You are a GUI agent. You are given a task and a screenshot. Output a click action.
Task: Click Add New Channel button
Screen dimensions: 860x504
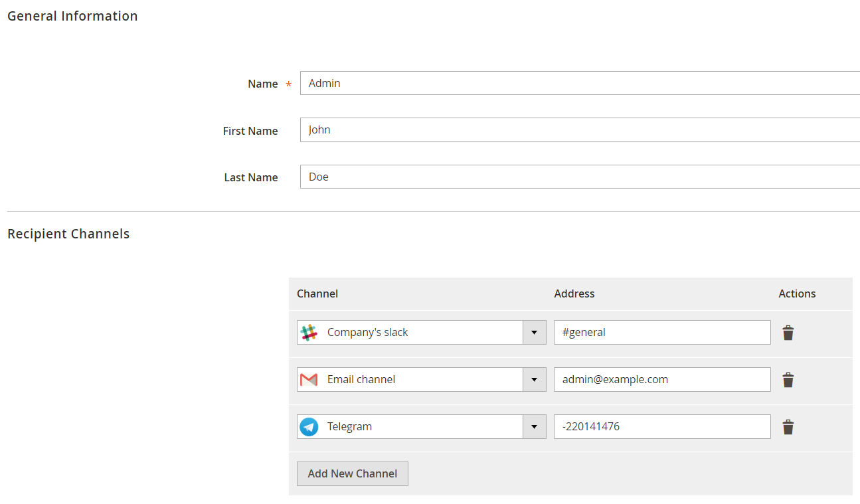tap(353, 473)
